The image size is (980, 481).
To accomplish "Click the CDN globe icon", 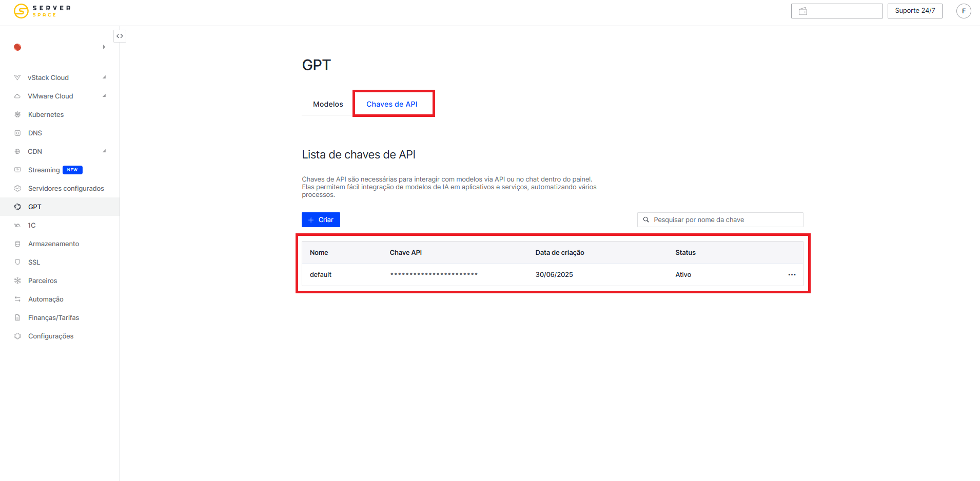I will pos(17,151).
